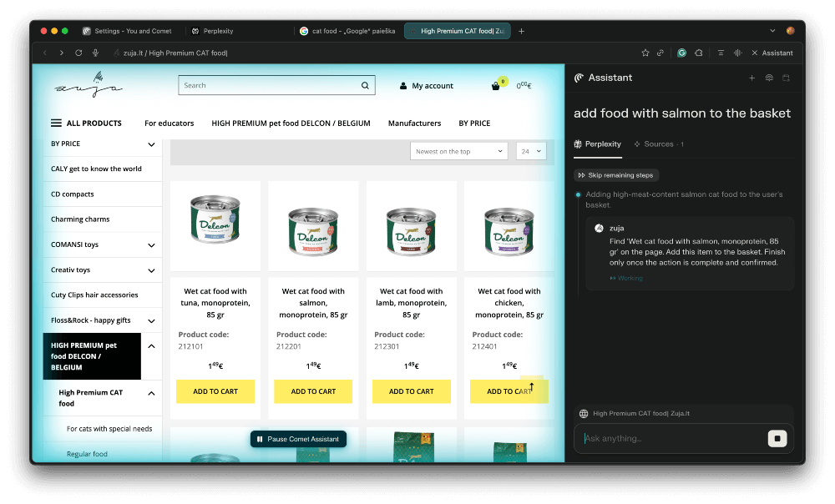Open the Regular food subcategory
835x504 pixels.
click(x=87, y=454)
